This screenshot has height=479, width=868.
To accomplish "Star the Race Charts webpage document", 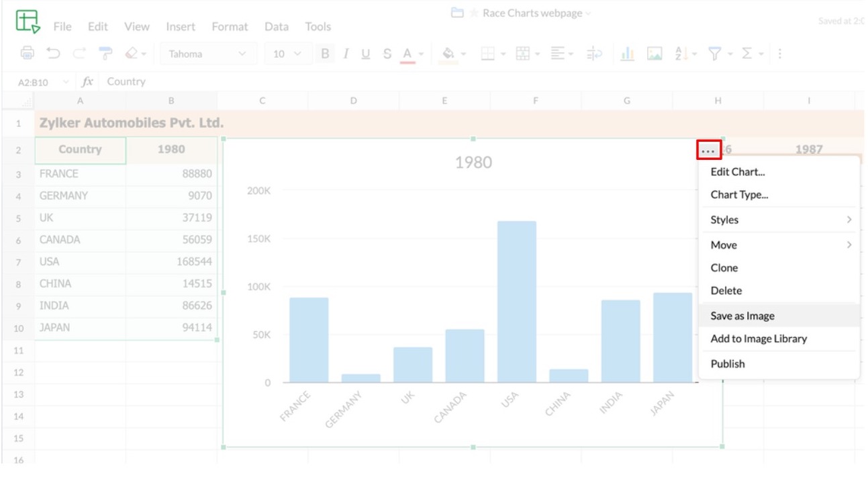I will click(473, 13).
